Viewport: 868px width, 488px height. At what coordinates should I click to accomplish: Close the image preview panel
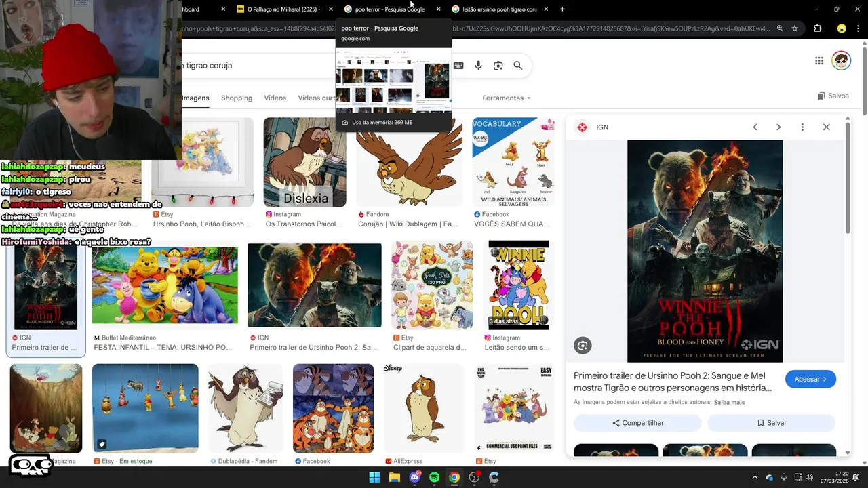point(826,127)
